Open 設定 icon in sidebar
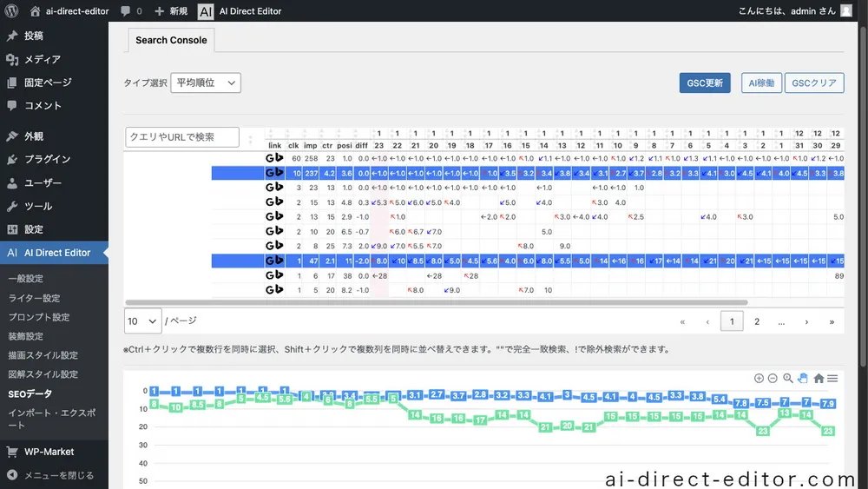The height and width of the screenshot is (489, 868). click(x=12, y=229)
